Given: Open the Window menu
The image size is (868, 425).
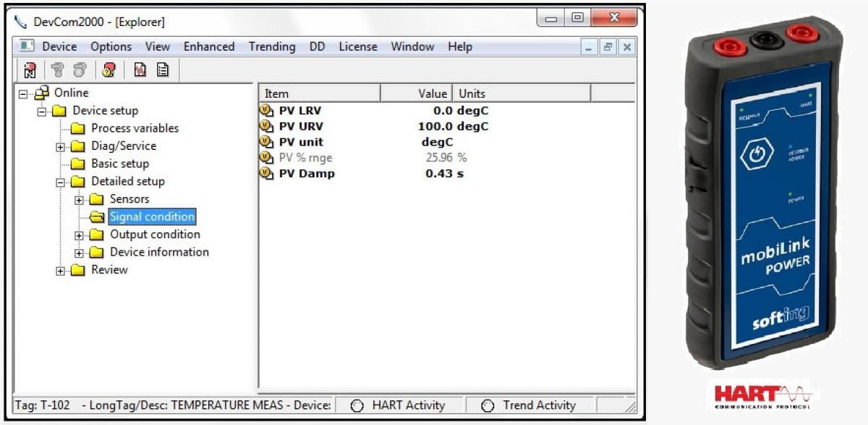Looking at the screenshot, I should (412, 46).
